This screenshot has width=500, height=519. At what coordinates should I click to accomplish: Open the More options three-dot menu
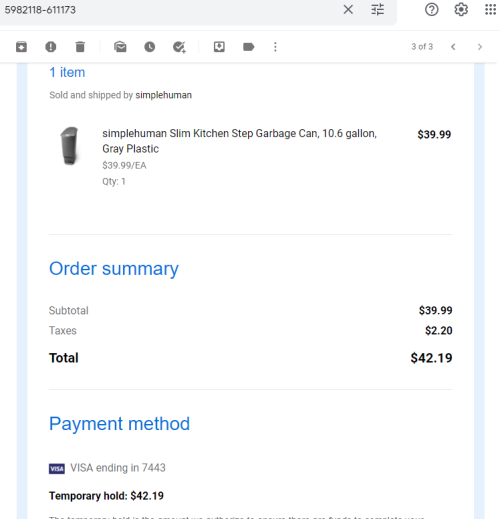click(275, 47)
